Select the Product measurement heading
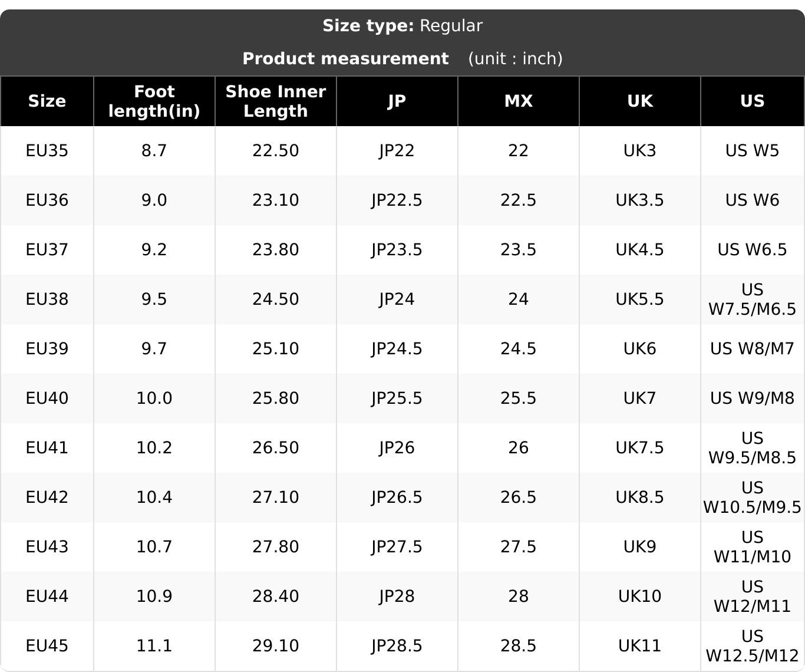Image resolution: width=805 pixels, height=672 pixels. tap(345, 59)
